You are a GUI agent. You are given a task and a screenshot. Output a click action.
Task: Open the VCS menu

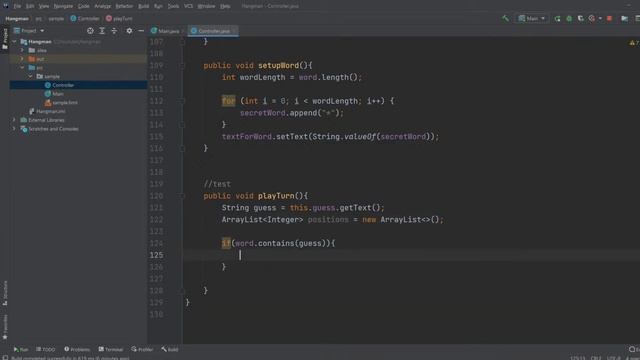click(x=188, y=6)
